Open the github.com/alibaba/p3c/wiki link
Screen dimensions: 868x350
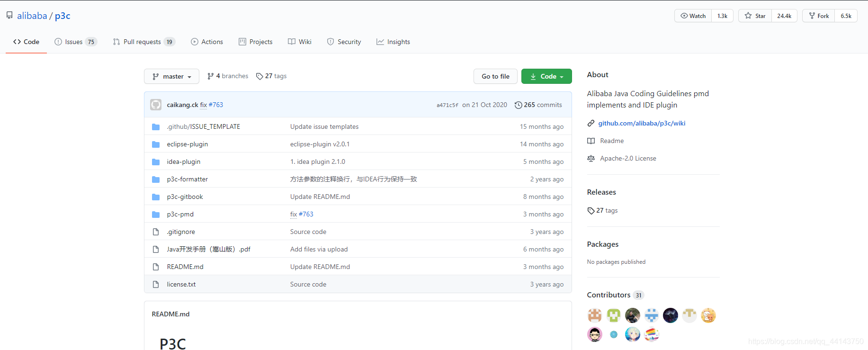(x=642, y=123)
